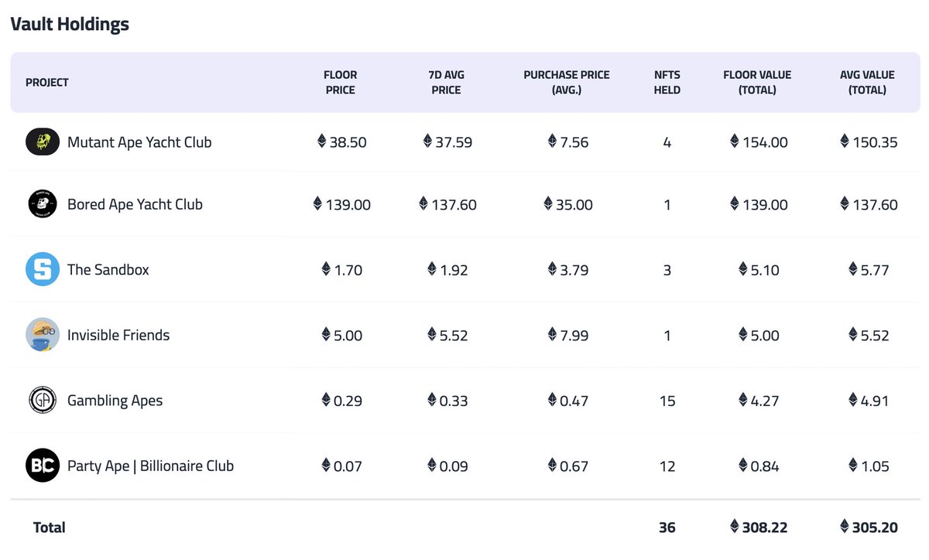Click the Total row label

(x=50, y=528)
